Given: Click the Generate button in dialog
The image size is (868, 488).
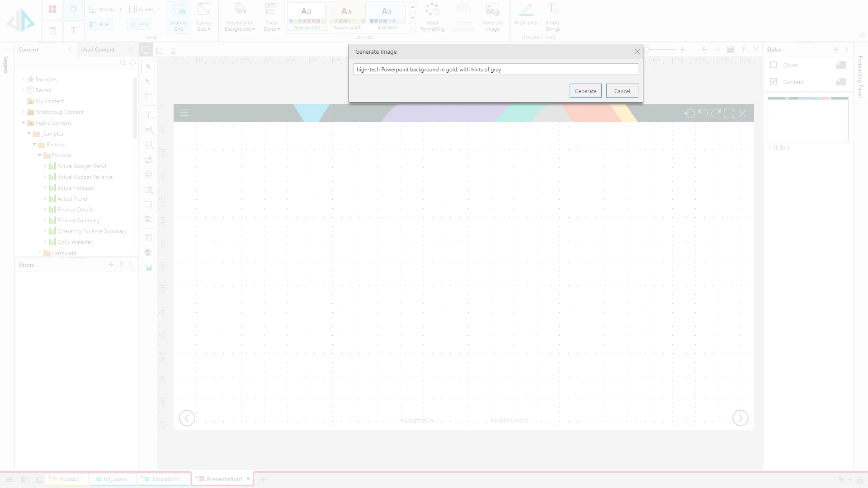Looking at the screenshot, I should (585, 91).
